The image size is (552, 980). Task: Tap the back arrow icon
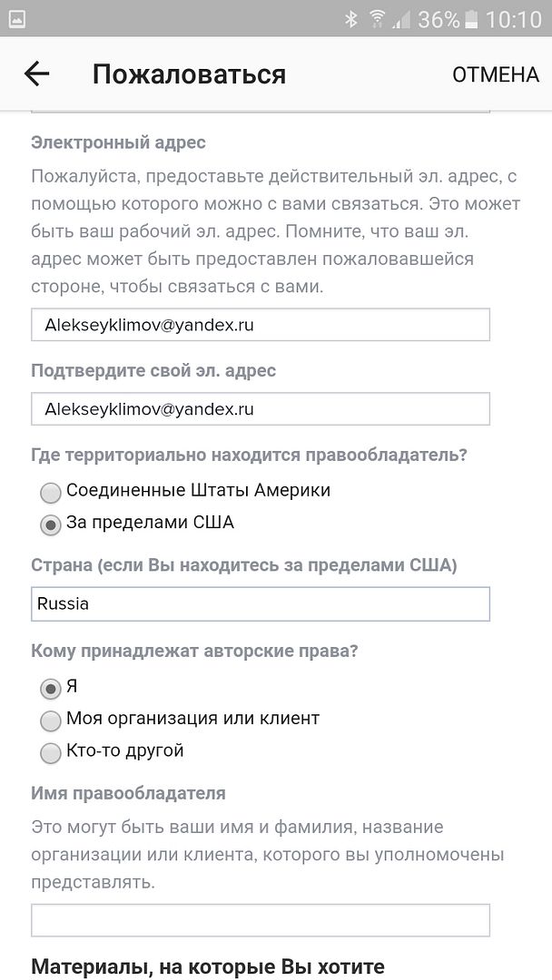click(36, 74)
